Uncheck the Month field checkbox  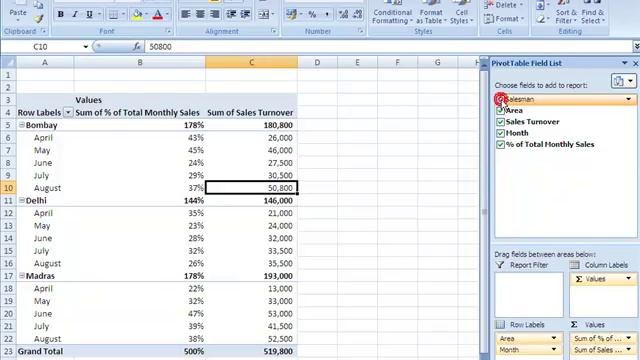pos(500,133)
